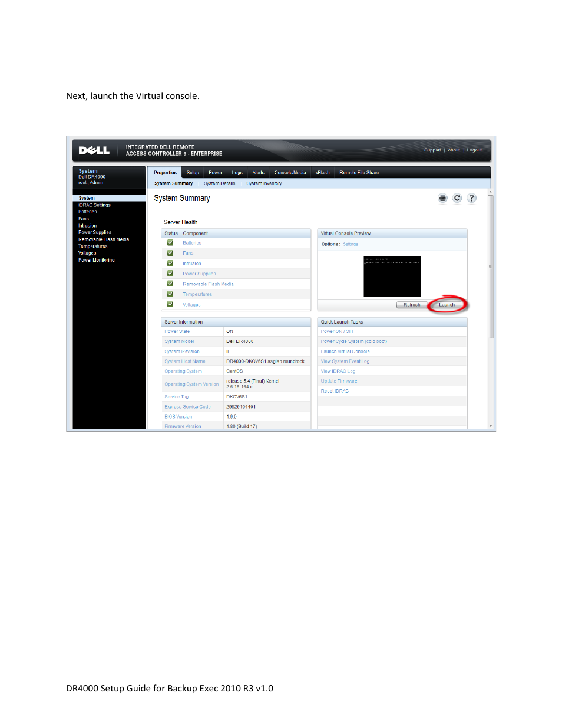Screen dimensions: 562x728
Task: Click the Service Tag value DKCV6S1
Action: 237,397
